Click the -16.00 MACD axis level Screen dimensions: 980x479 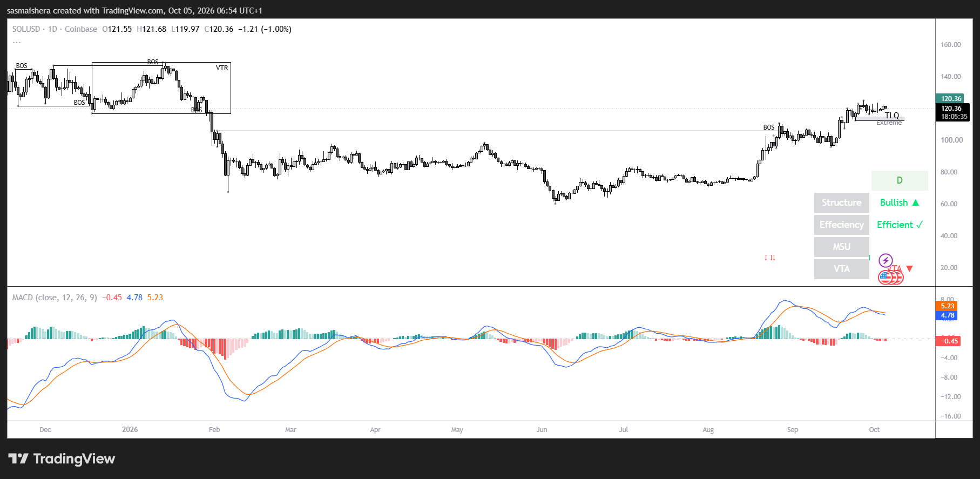click(951, 416)
